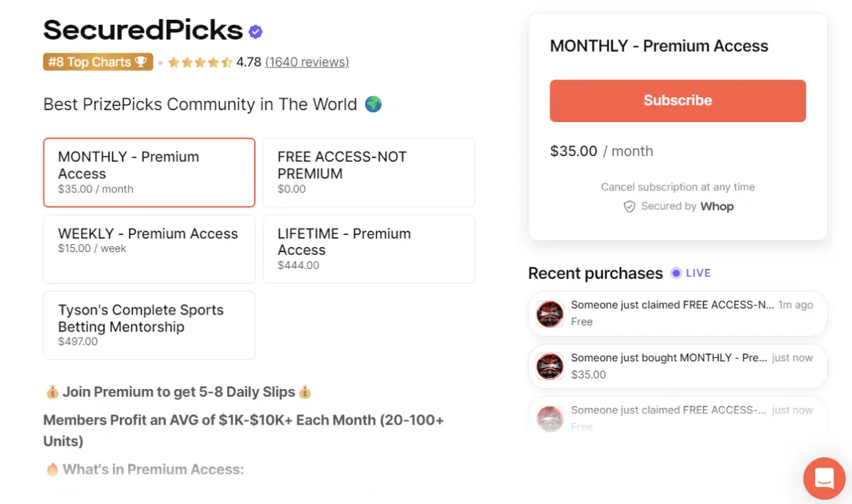Click the Someone just bought MONTHLY notification
Screen dimensions: 852x504
(x=677, y=366)
